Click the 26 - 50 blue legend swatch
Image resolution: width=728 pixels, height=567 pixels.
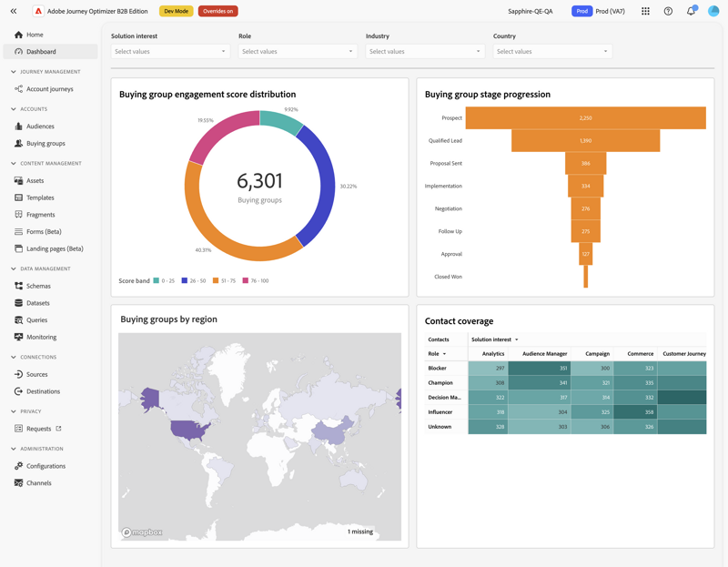point(185,280)
